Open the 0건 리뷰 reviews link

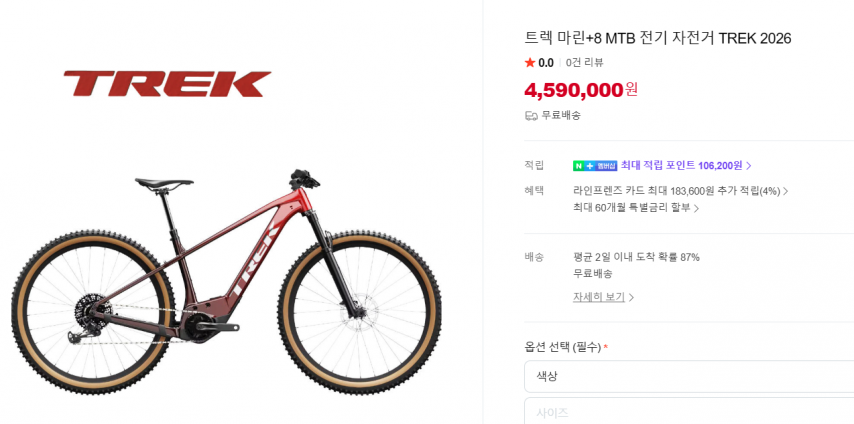click(584, 63)
